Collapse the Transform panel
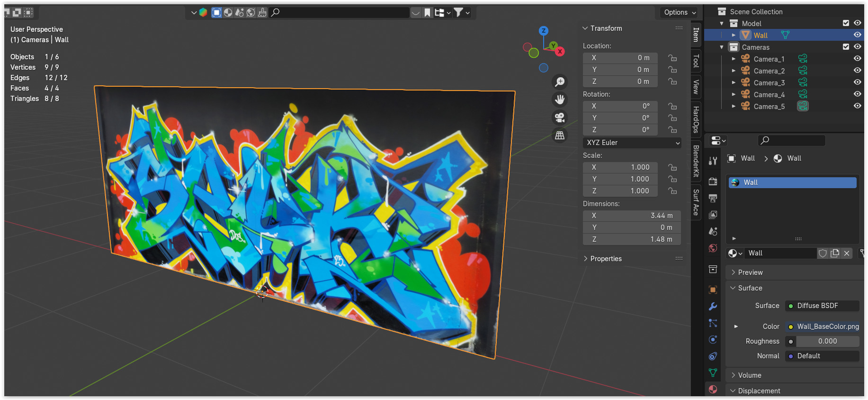 (x=585, y=28)
